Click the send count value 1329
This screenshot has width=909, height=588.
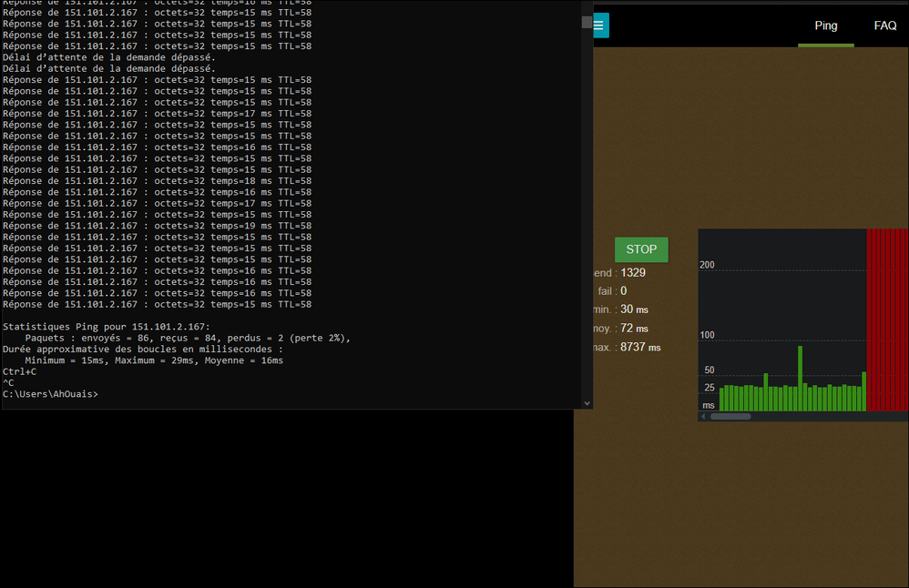633,272
